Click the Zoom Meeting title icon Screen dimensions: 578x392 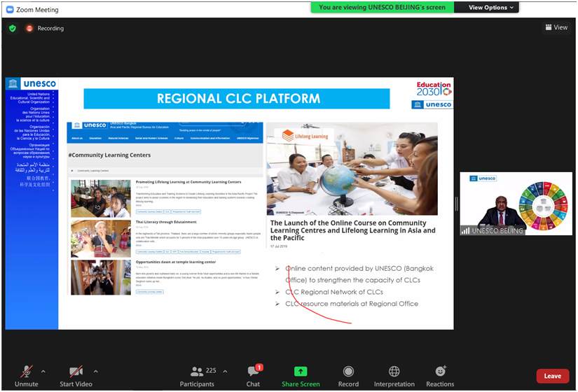pyautogui.click(x=11, y=10)
